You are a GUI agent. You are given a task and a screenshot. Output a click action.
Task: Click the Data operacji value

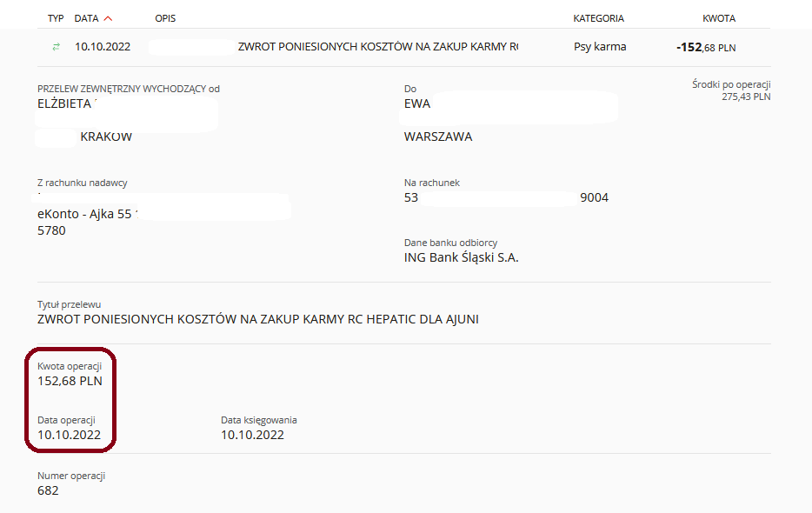point(69,435)
